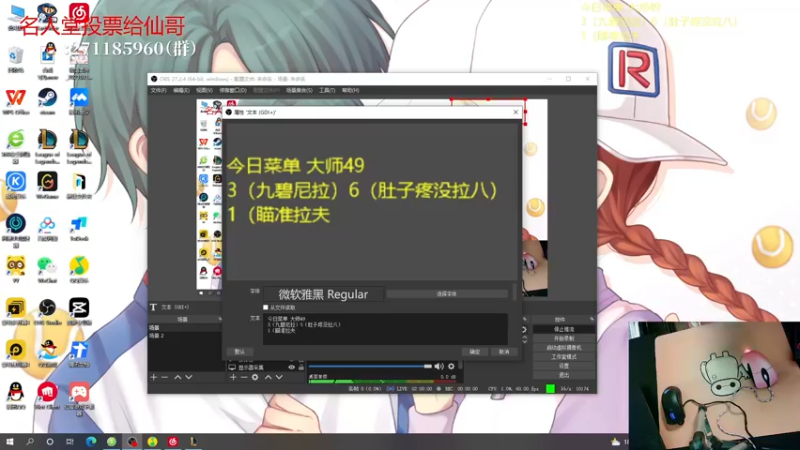Select 场景 2 in the scenes list
Viewport: 800px width, 450px height.
[185, 336]
